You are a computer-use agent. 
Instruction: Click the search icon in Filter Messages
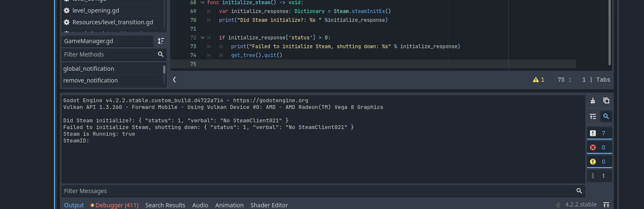pos(579,191)
